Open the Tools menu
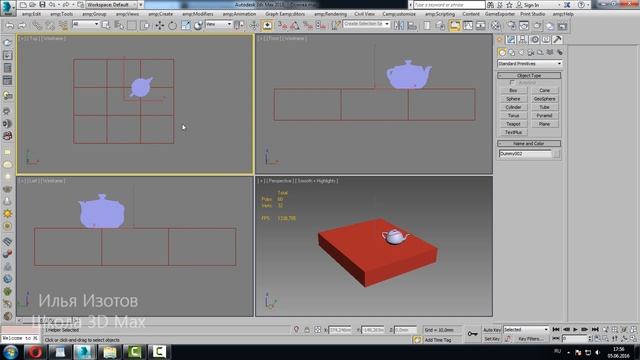The image size is (640, 360). pos(62,14)
